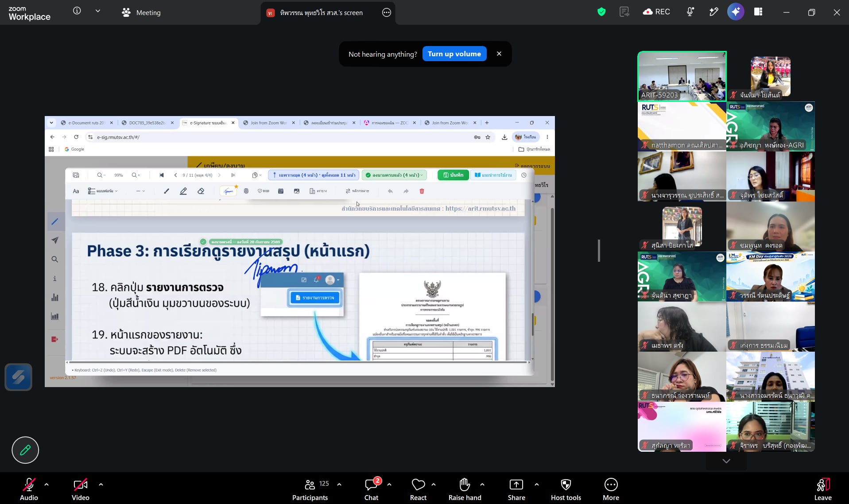Viewport: 849px width, 504px height.
Task: Expand more participant thumbnails with chevron
Action: 726,461
